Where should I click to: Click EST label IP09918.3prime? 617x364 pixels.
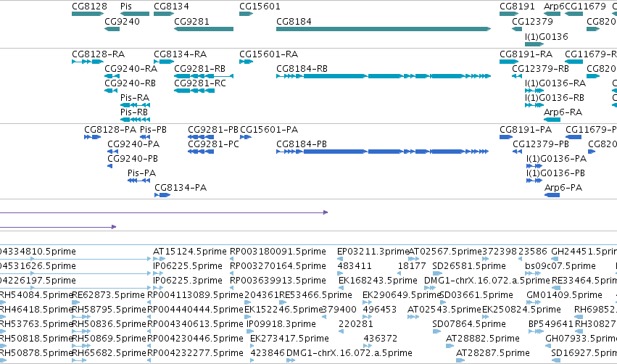[x=281, y=324]
